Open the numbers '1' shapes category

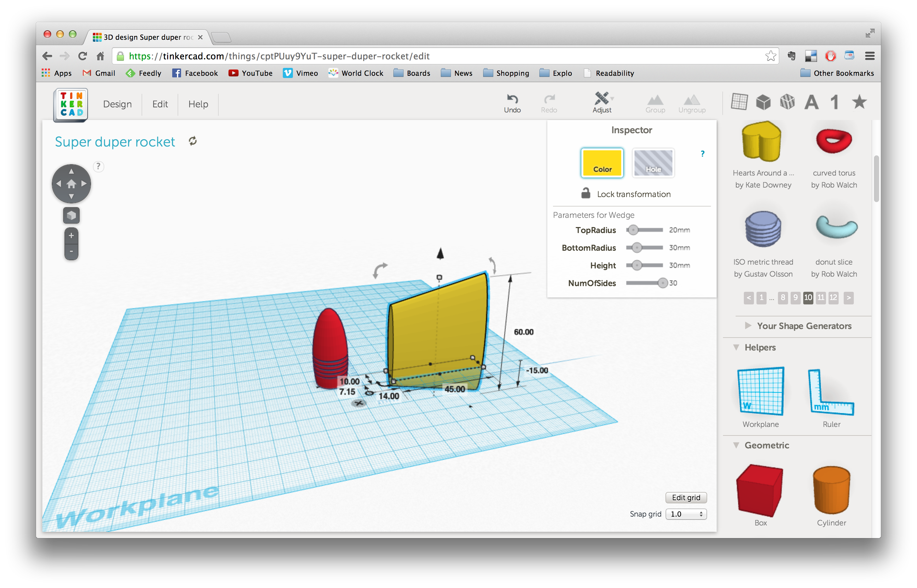(835, 102)
